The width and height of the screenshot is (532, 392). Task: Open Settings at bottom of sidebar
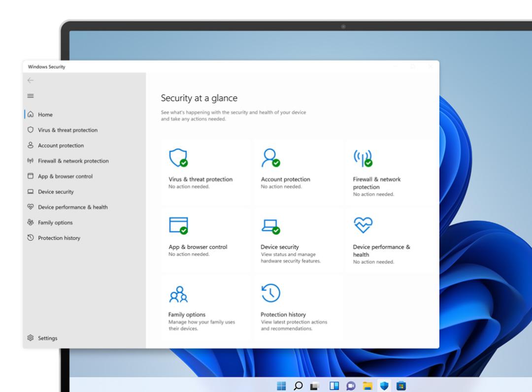47,338
